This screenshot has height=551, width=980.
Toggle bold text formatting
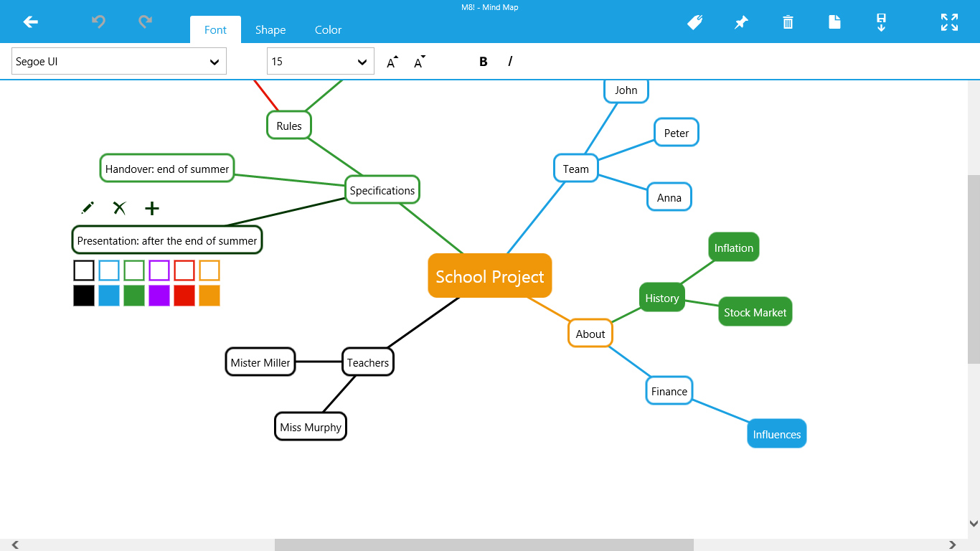click(x=483, y=61)
